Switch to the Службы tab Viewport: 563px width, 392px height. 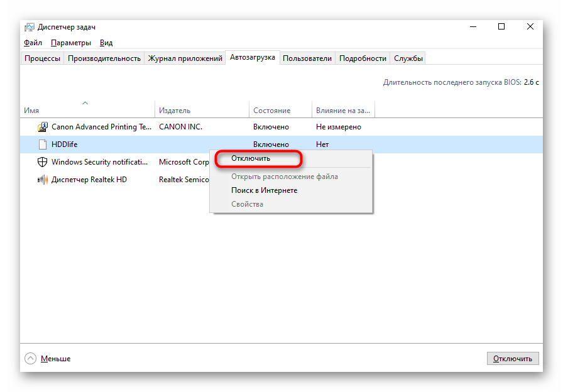[x=408, y=58]
